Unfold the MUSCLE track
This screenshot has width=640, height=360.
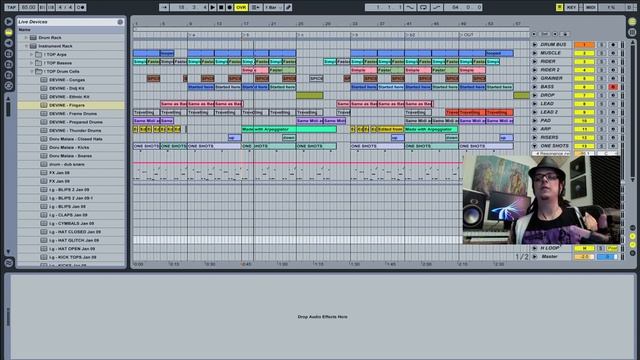pyautogui.click(x=534, y=53)
